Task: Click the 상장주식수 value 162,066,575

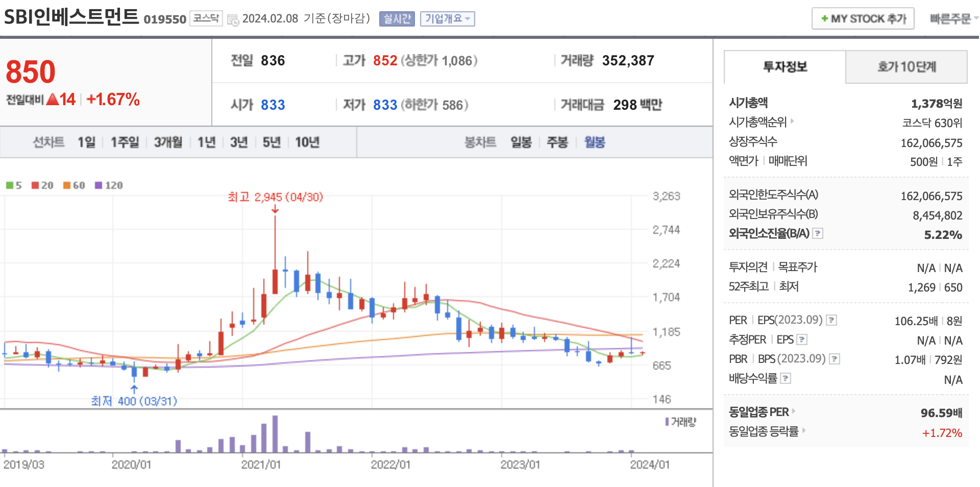Action: click(x=932, y=143)
